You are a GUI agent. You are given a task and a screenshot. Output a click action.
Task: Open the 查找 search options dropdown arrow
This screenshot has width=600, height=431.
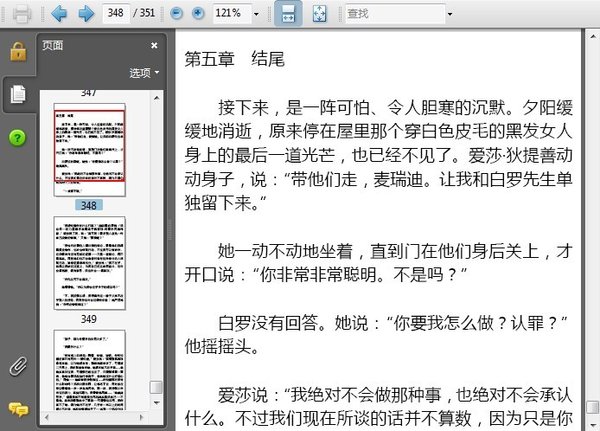[x=450, y=14]
